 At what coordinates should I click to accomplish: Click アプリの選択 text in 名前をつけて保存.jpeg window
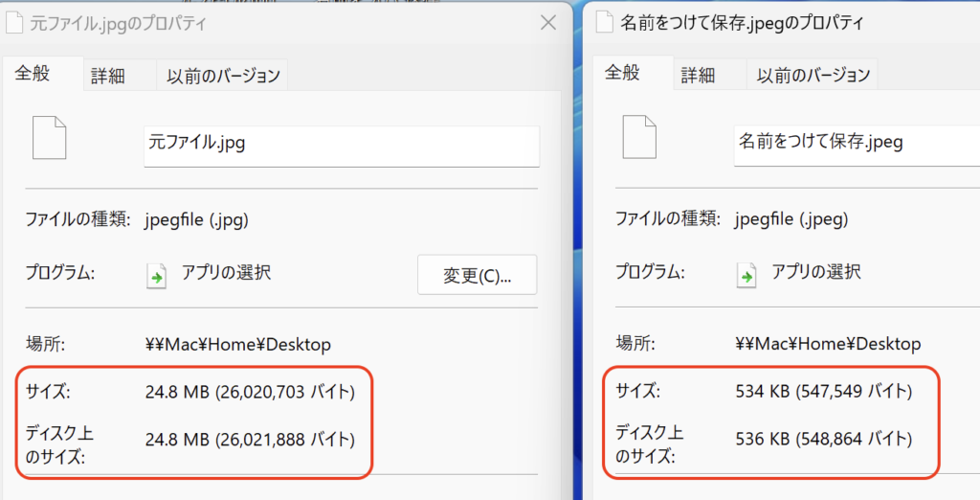816,272
